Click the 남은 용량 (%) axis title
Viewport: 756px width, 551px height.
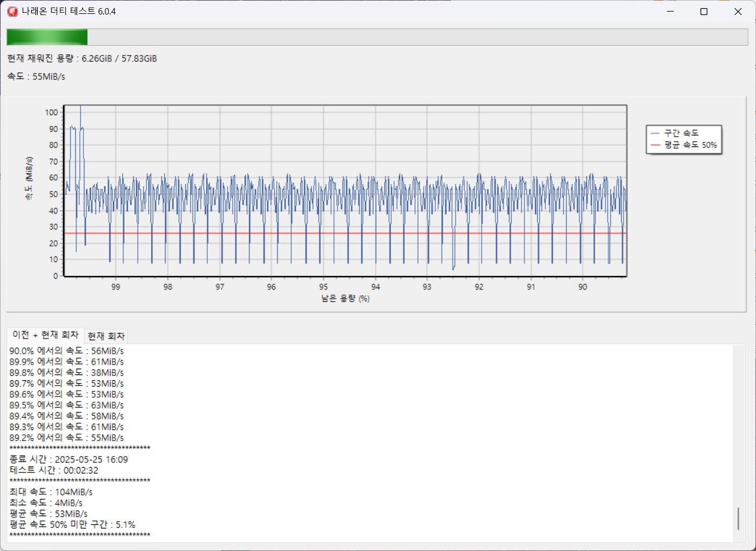tap(346, 299)
